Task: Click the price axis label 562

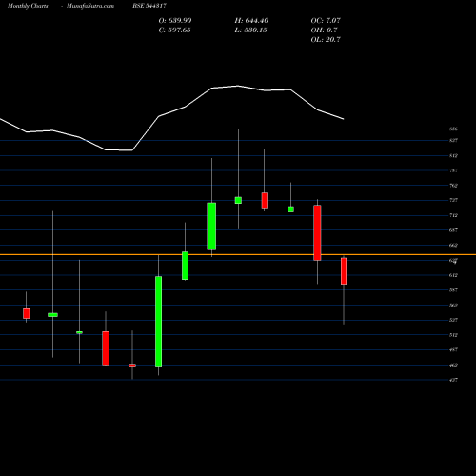Action: pos(453,306)
